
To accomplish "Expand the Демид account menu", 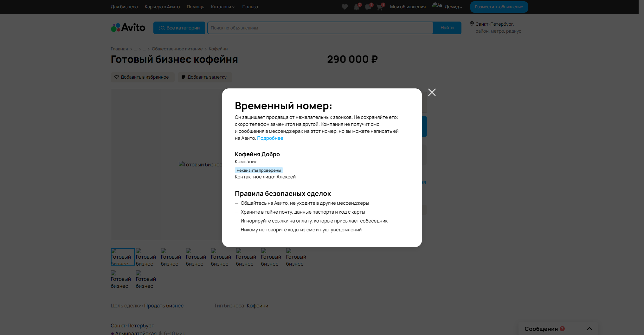I will coord(454,7).
